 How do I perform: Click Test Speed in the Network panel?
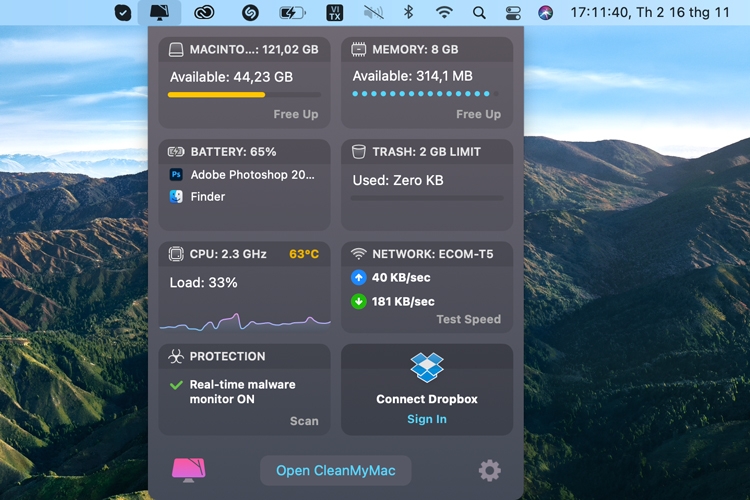point(469,319)
